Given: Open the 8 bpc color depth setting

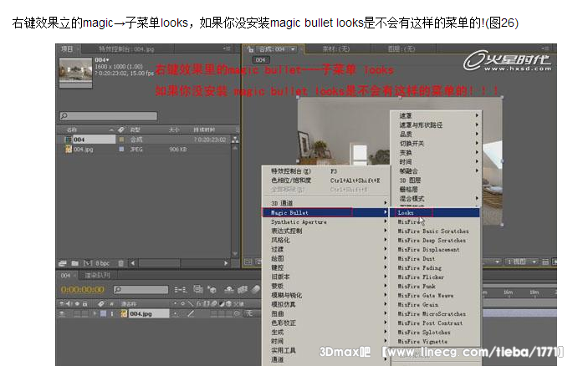Looking at the screenshot, I should coord(102,263).
